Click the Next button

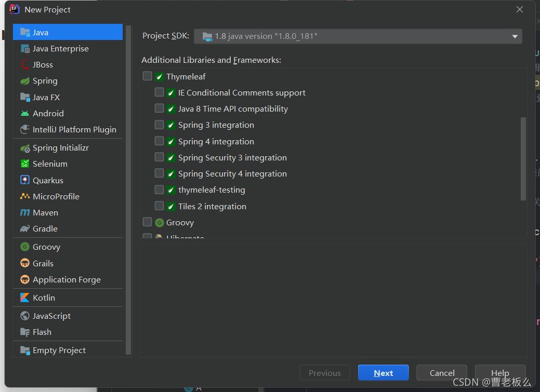point(384,373)
